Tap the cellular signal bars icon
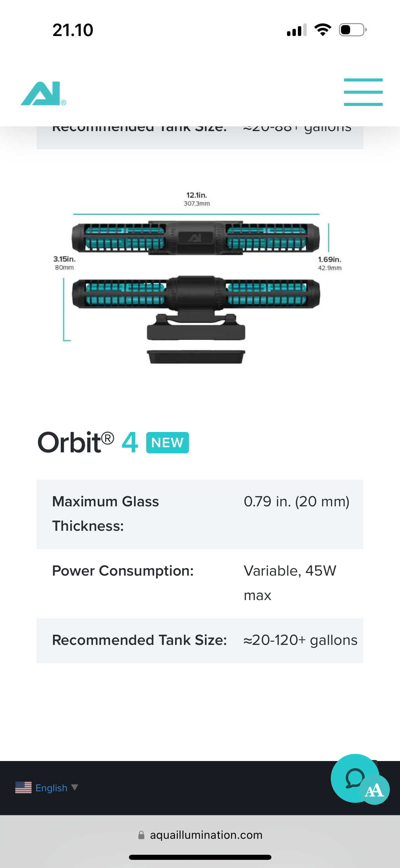The image size is (400, 868). [x=297, y=30]
